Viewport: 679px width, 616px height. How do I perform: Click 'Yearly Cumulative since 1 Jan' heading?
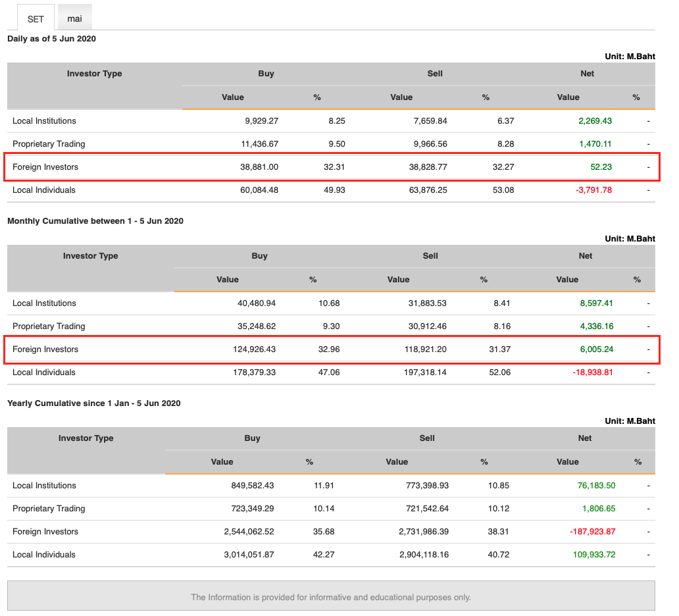click(93, 403)
